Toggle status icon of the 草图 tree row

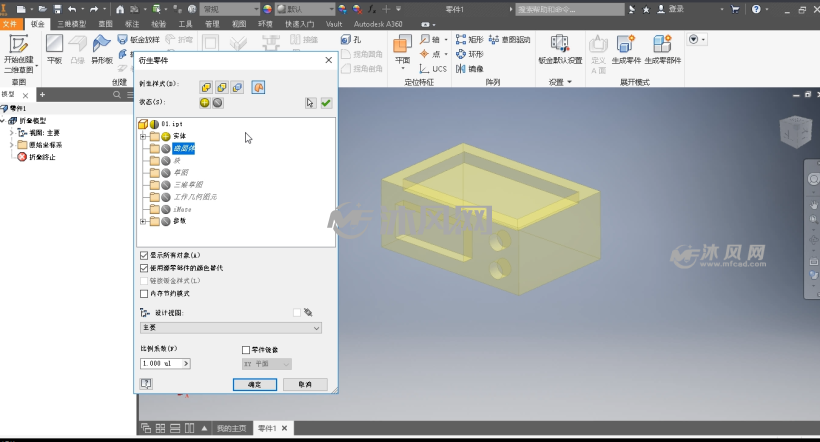point(166,172)
